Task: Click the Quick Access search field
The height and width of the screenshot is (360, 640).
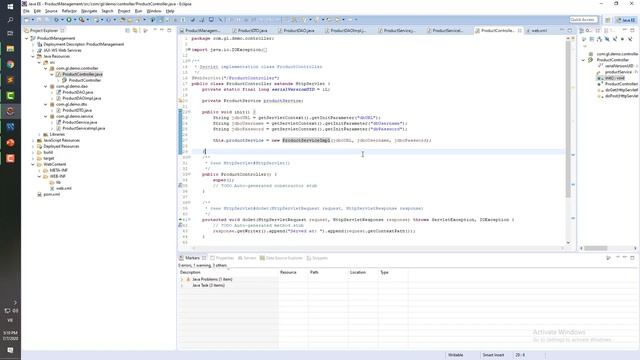Action: point(583,20)
